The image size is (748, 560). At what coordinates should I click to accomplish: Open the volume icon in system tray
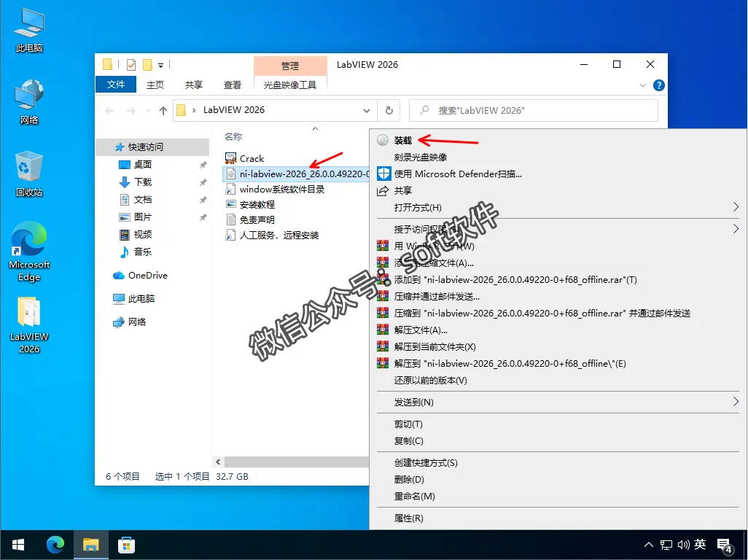(684, 545)
